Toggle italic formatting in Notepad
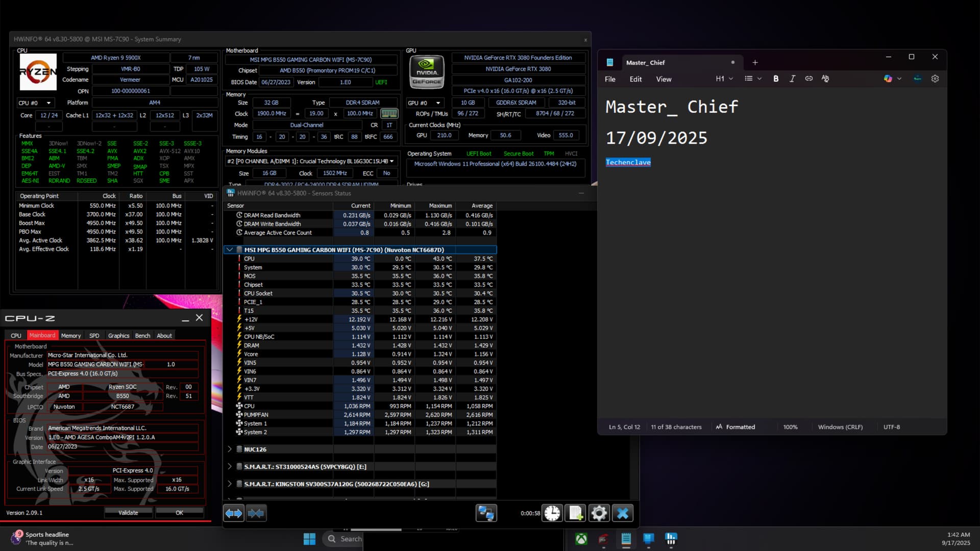The width and height of the screenshot is (980, 551). pyautogui.click(x=792, y=79)
